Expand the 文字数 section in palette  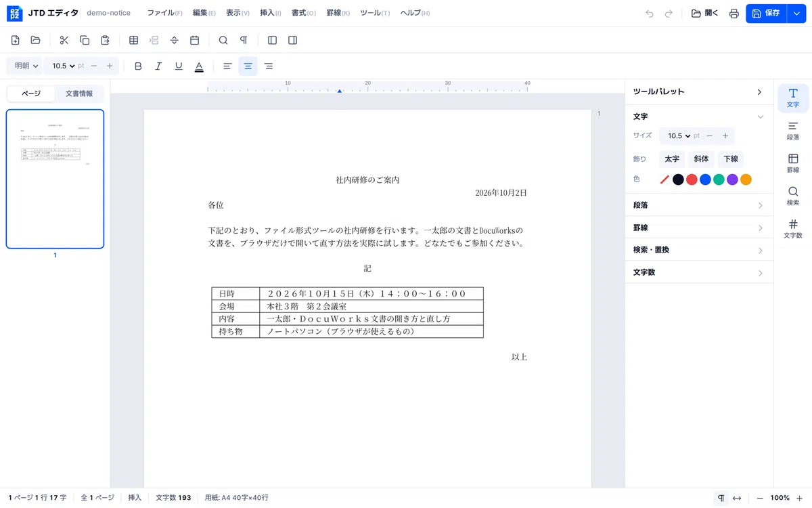[699, 272]
